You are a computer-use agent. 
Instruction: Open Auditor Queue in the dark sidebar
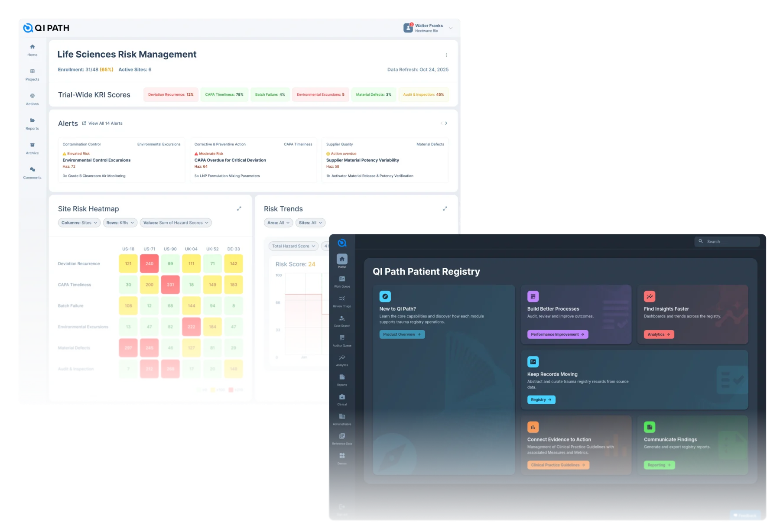point(342,341)
